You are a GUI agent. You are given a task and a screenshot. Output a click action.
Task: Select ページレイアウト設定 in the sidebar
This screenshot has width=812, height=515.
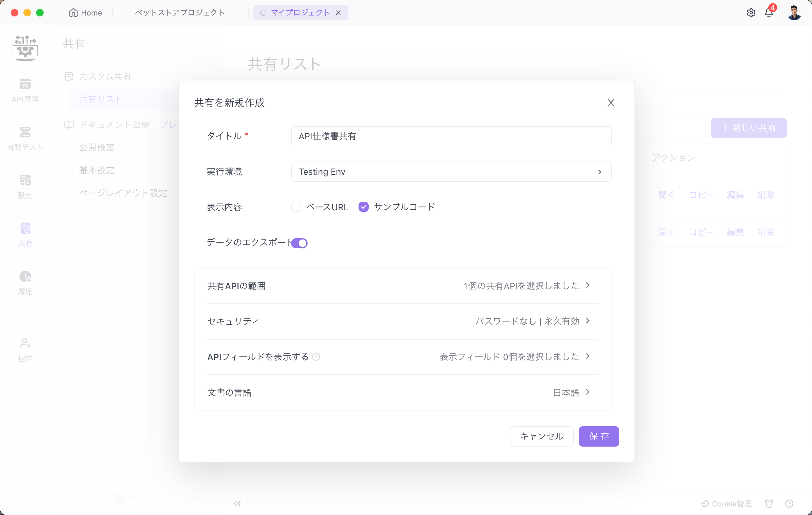point(123,193)
